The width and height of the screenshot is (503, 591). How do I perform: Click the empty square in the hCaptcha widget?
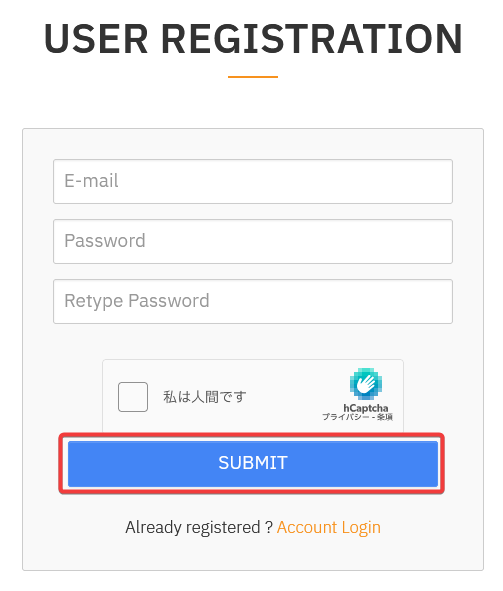click(133, 397)
